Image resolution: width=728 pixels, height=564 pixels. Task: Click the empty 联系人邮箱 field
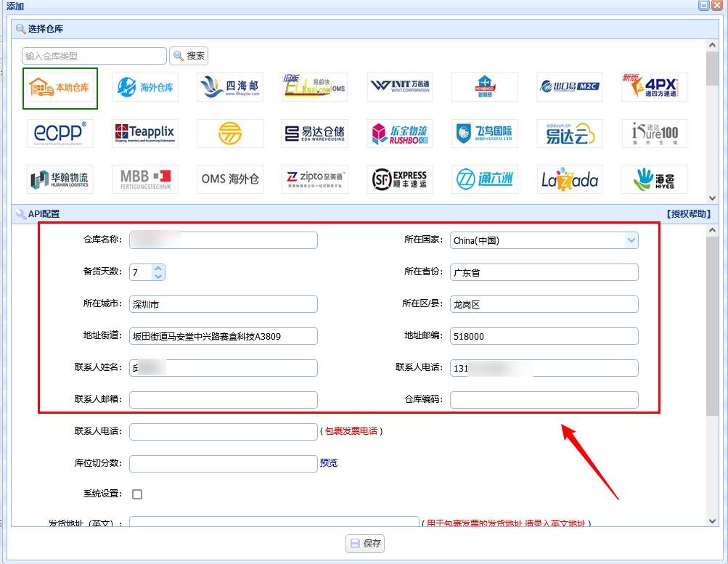click(x=224, y=400)
